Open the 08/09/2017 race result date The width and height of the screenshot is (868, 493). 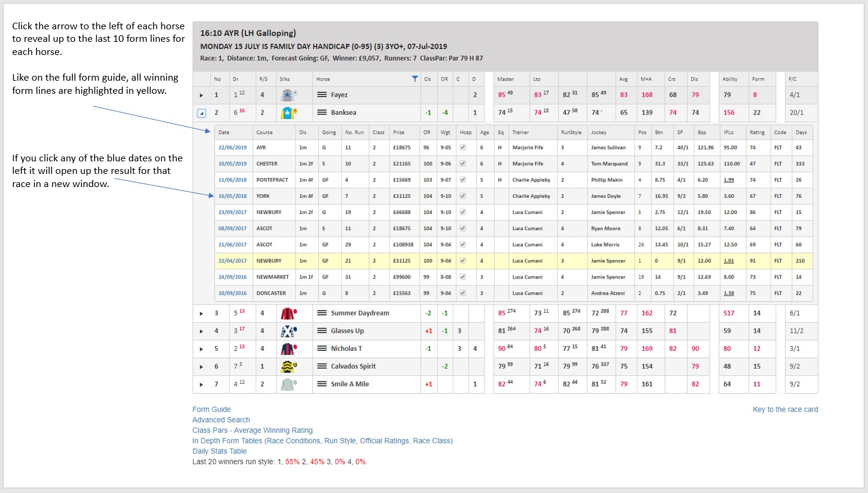click(x=232, y=228)
